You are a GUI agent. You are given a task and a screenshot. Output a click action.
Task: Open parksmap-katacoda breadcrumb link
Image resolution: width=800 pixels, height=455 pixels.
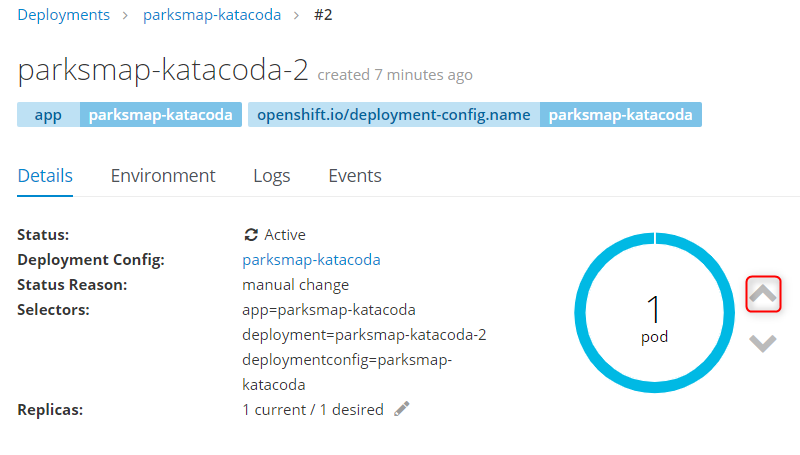212,15
